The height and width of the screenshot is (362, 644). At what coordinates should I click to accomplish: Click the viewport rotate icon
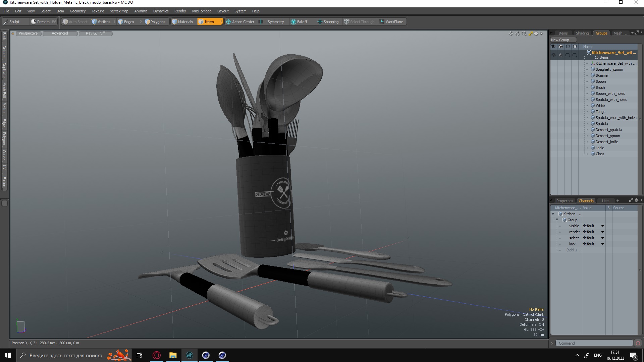click(x=517, y=34)
